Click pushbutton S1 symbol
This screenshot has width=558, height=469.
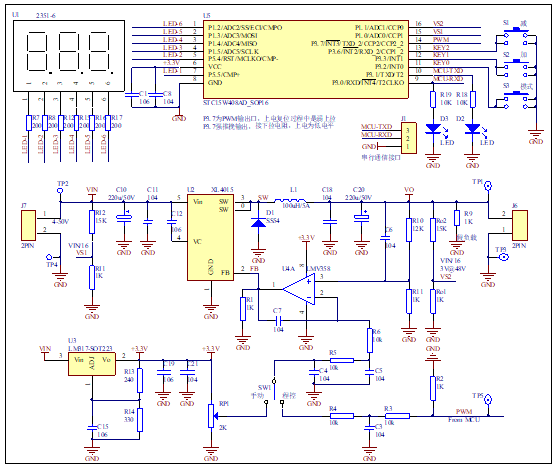[x=516, y=36]
